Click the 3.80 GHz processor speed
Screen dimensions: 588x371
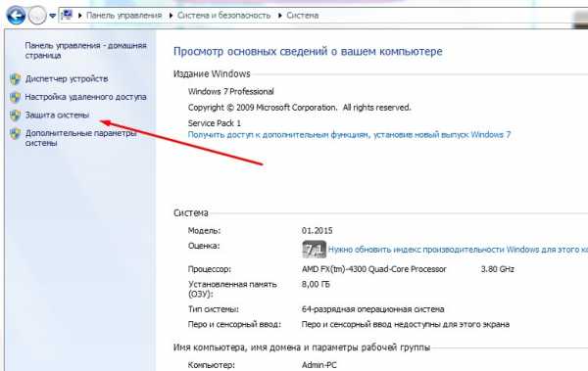pyautogui.click(x=497, y=269)
